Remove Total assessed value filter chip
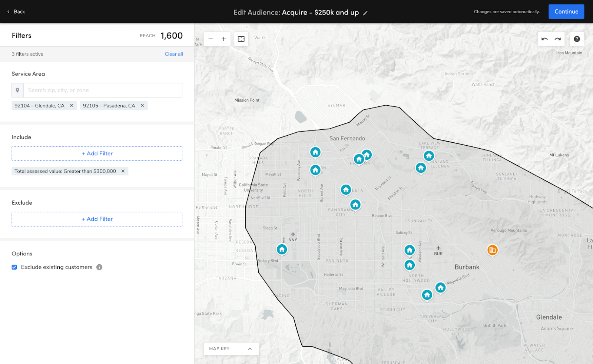Screen dimensions: 593x364 tap(123, 171)
